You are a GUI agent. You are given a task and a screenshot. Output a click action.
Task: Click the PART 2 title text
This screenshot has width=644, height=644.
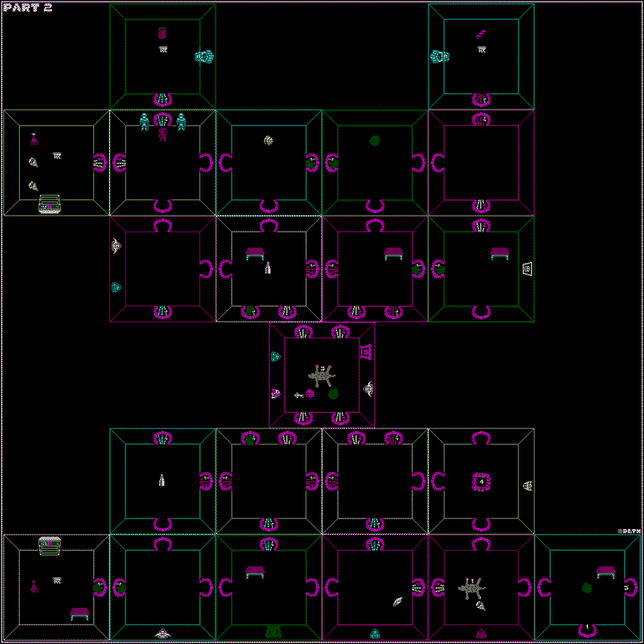point(28,8)
